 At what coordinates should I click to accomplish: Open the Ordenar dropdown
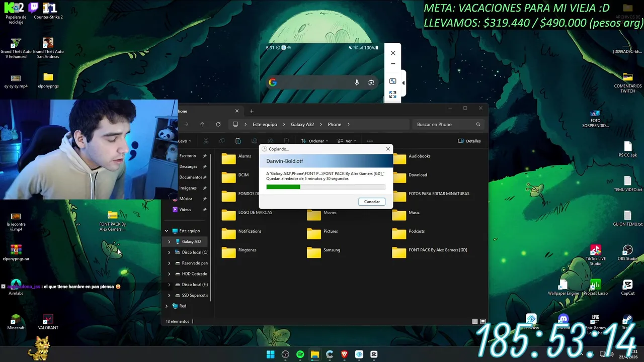pyautogui.click(x=314, y=141)
